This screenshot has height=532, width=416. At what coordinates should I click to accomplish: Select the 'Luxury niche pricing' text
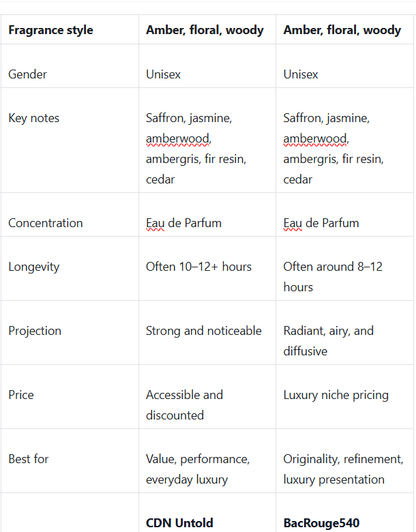click(336, 396)
